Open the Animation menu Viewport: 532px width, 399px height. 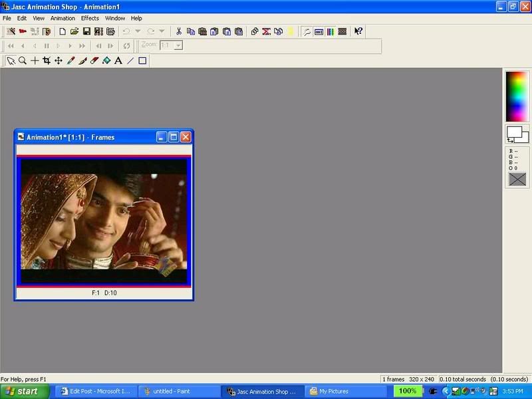pyautogui.click(x=63, y=19)
